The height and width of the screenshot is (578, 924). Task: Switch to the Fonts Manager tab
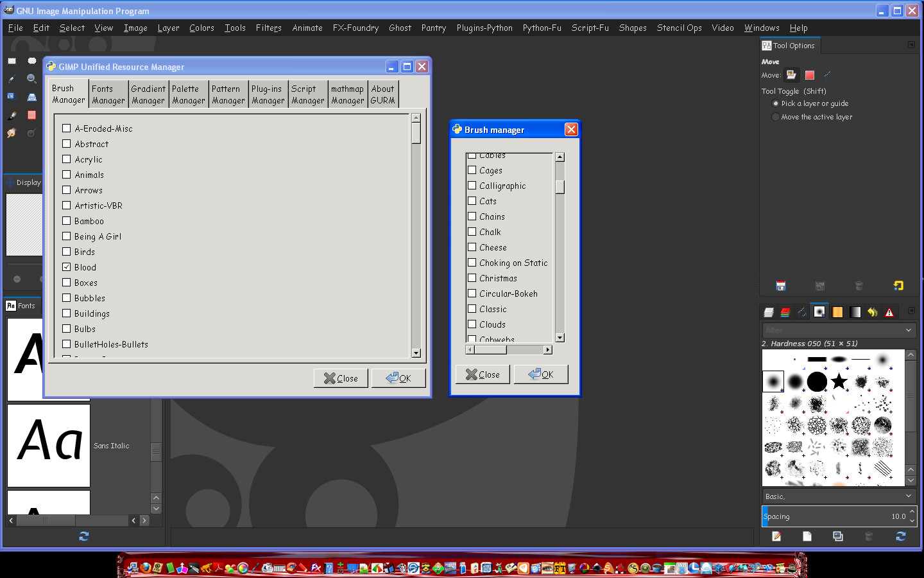[x=108, y=94]
